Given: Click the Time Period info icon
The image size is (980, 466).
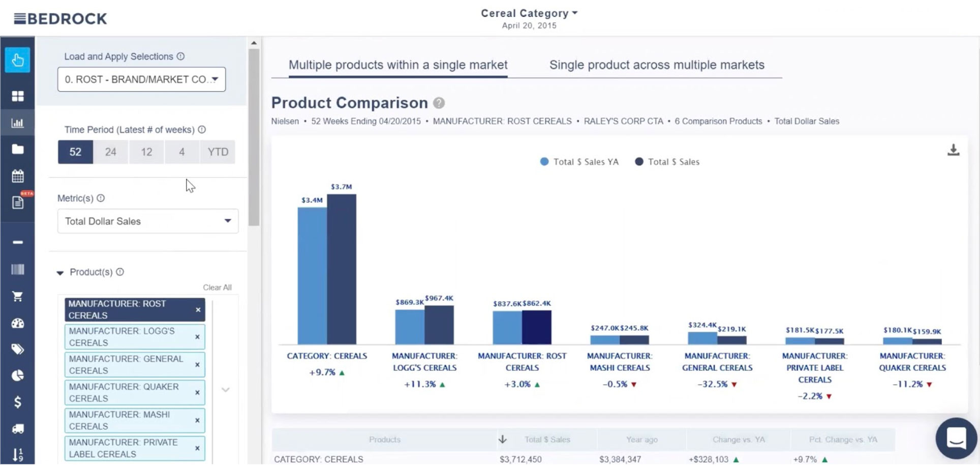Looking at the screenshot, I should tap(202, 130).
